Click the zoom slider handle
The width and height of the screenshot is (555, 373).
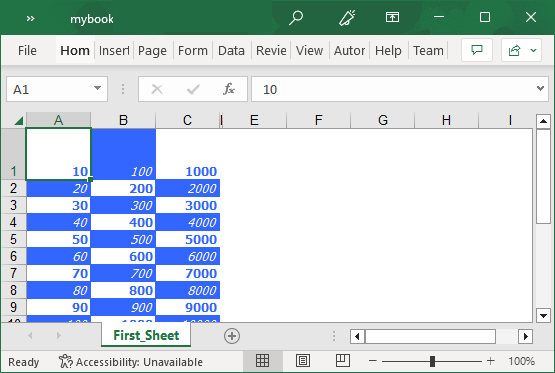(432, 361)
